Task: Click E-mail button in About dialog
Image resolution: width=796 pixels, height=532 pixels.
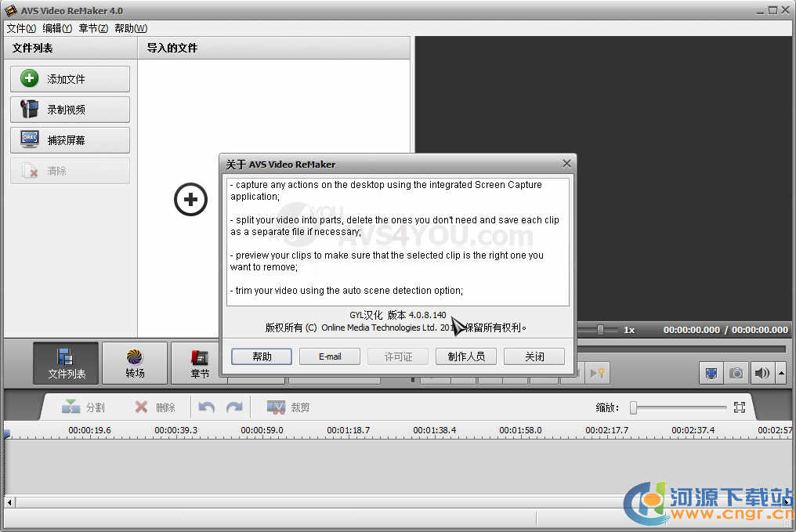Action: [330, 356]
